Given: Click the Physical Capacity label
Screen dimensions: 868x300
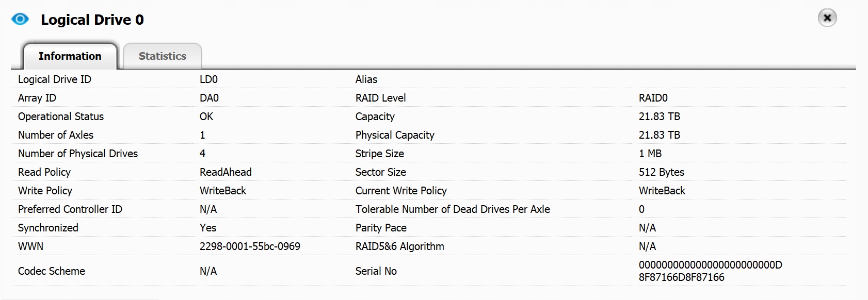Looking at the screenshot, I should 395,135.
